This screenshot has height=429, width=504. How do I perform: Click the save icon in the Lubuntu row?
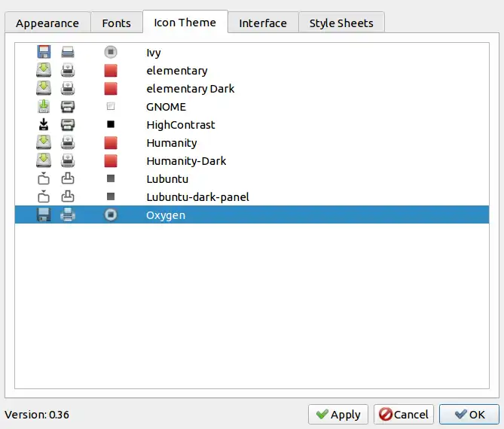coord(44,178)
